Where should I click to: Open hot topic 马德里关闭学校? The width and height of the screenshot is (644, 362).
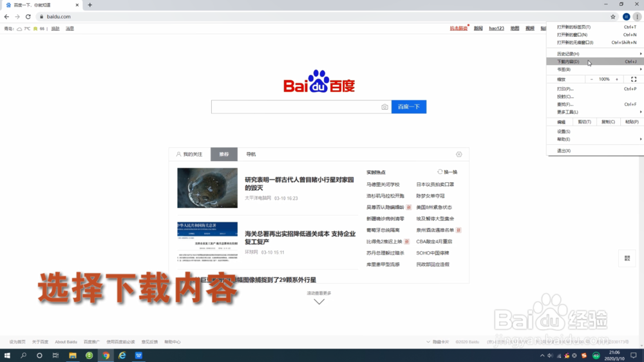coord(383,184)
